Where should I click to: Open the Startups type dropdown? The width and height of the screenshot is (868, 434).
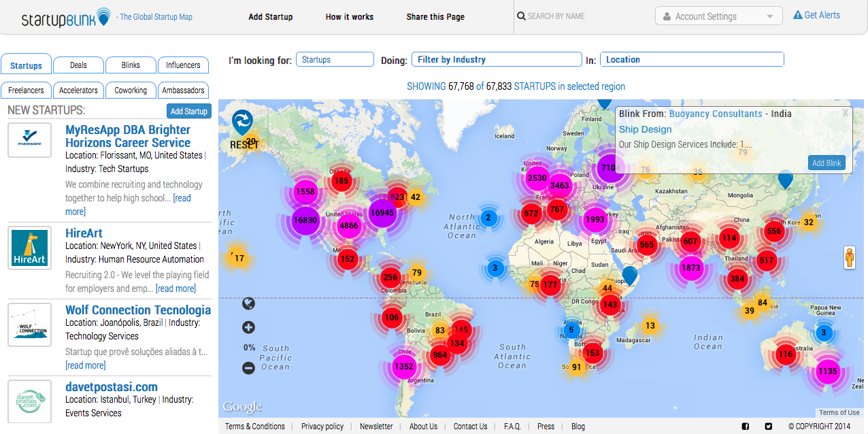(335, 60)
